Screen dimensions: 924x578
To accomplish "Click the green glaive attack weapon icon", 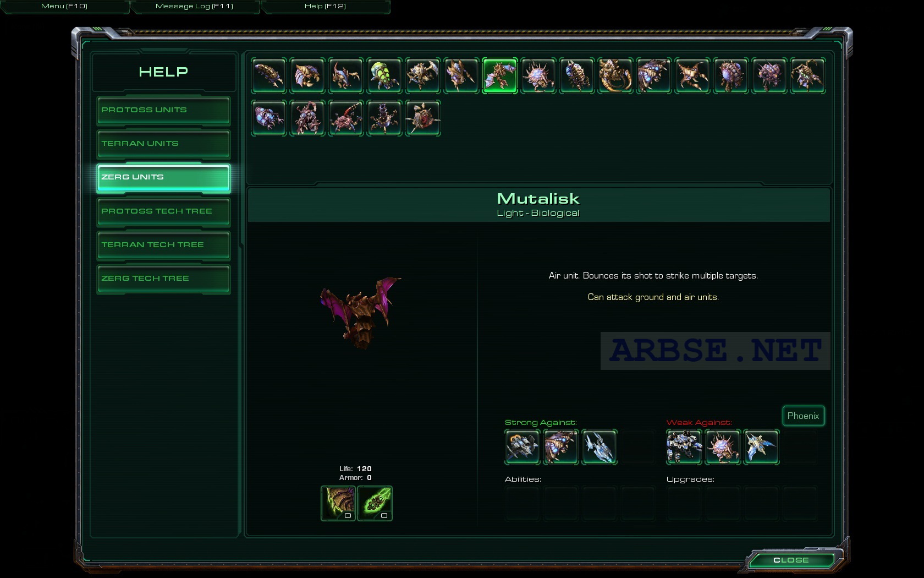I will click(375, 503).
